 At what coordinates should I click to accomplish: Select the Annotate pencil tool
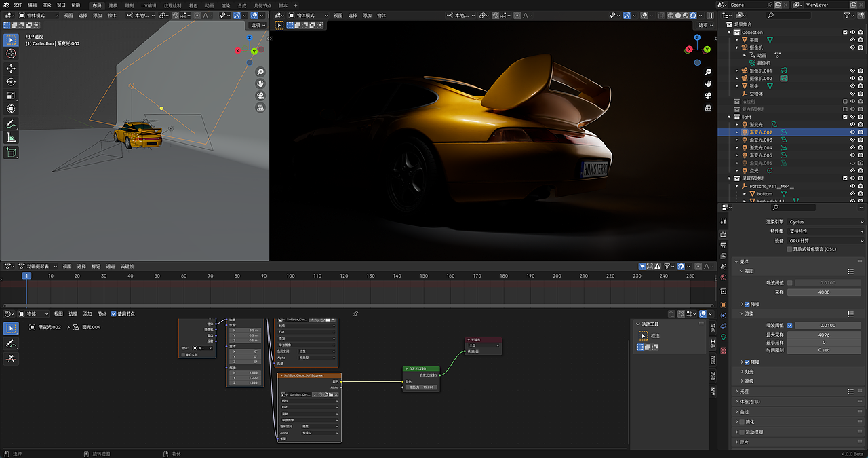point(11,124)
